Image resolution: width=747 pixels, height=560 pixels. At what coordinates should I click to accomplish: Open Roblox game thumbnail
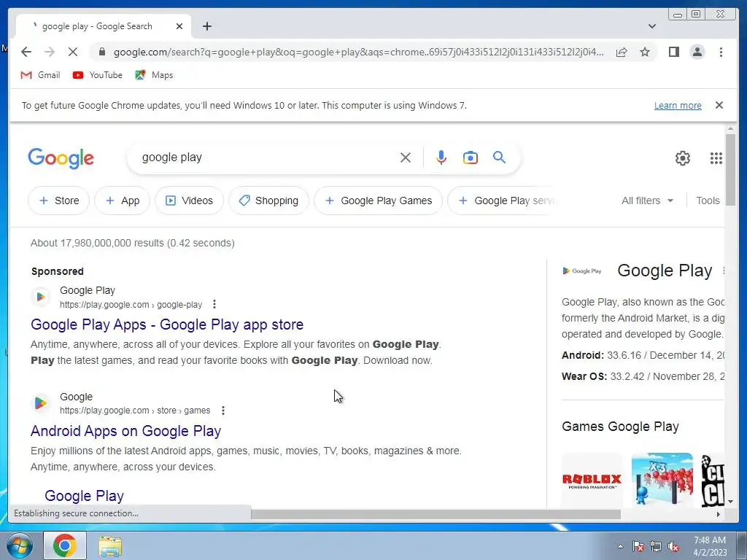pos(592,480)
